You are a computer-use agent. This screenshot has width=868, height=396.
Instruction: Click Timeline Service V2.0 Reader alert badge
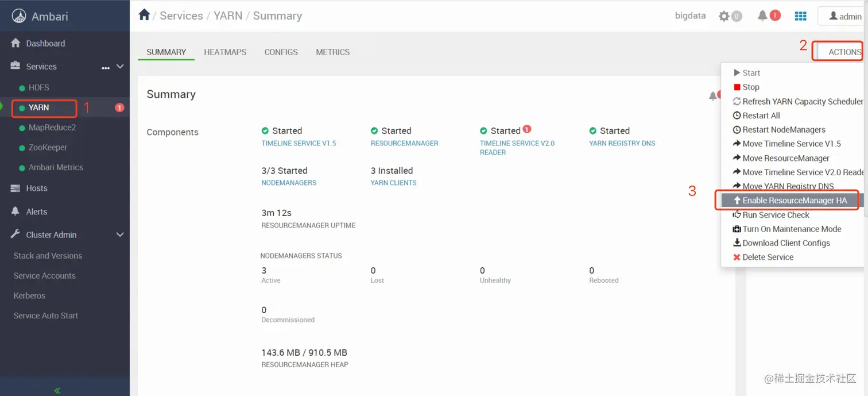point(527,129)
